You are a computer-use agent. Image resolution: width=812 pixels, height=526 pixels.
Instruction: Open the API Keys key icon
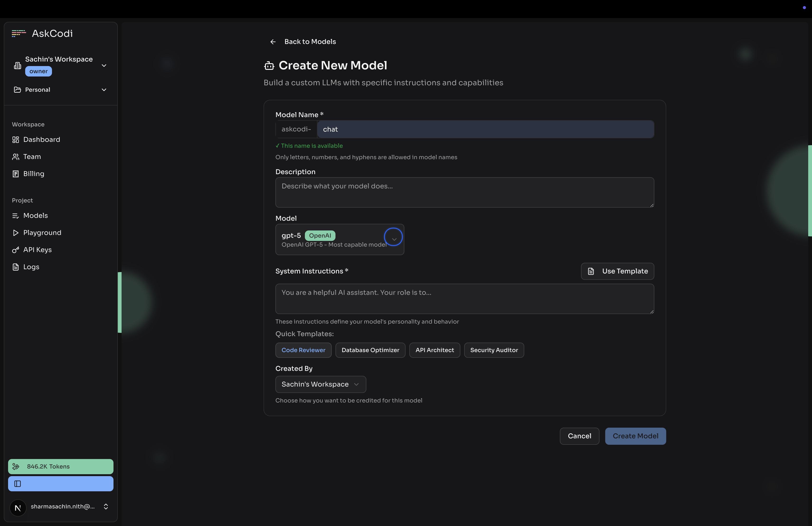16,250
